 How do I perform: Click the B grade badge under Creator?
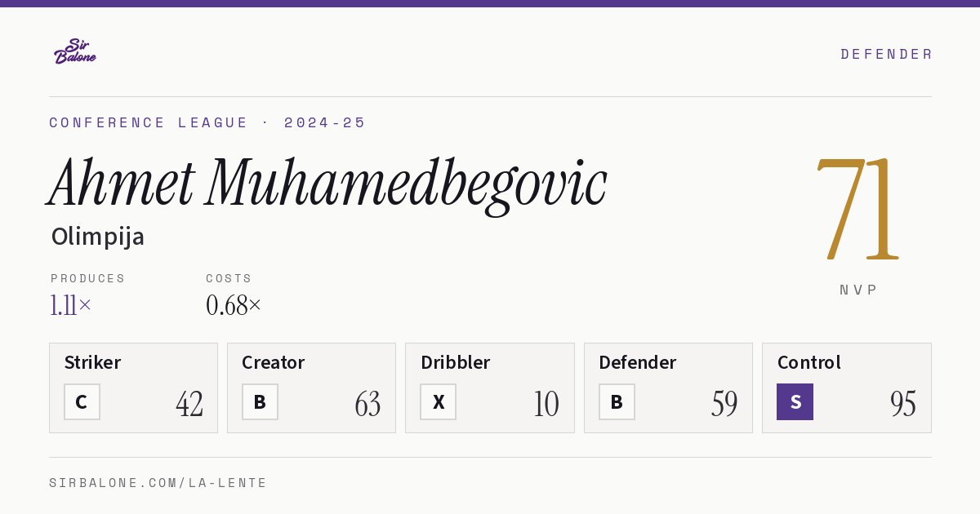pyautogui.click(x=260, y=401)
